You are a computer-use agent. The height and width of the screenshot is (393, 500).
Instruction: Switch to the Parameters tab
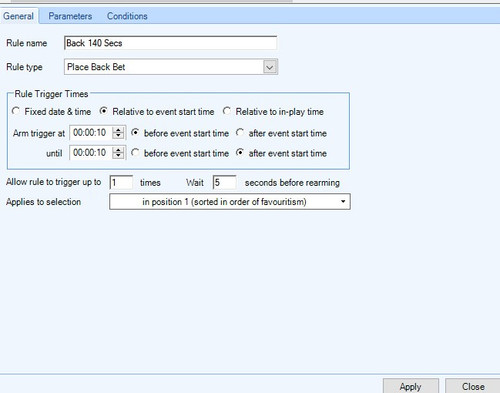[70, 16]
